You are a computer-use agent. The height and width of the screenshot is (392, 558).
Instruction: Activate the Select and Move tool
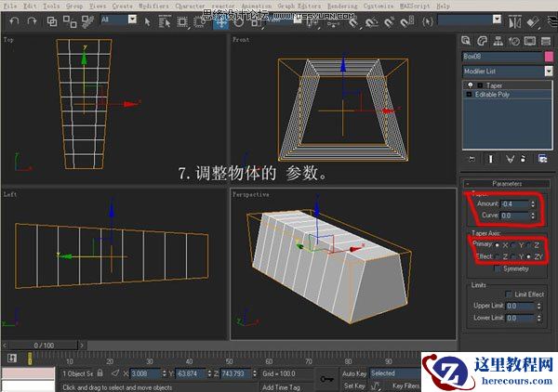coord(220,22)
